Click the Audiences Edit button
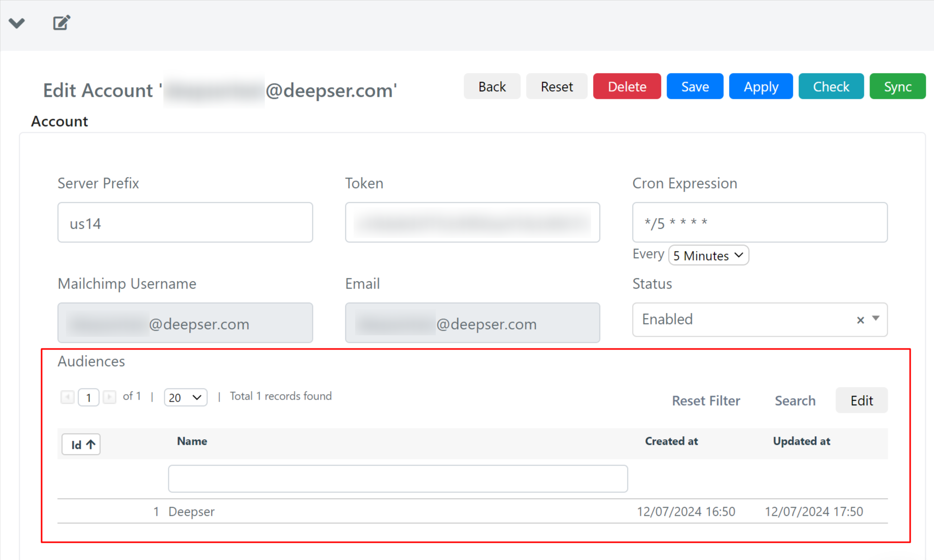This screenshot has height=560, width=934. pos(861,400)
